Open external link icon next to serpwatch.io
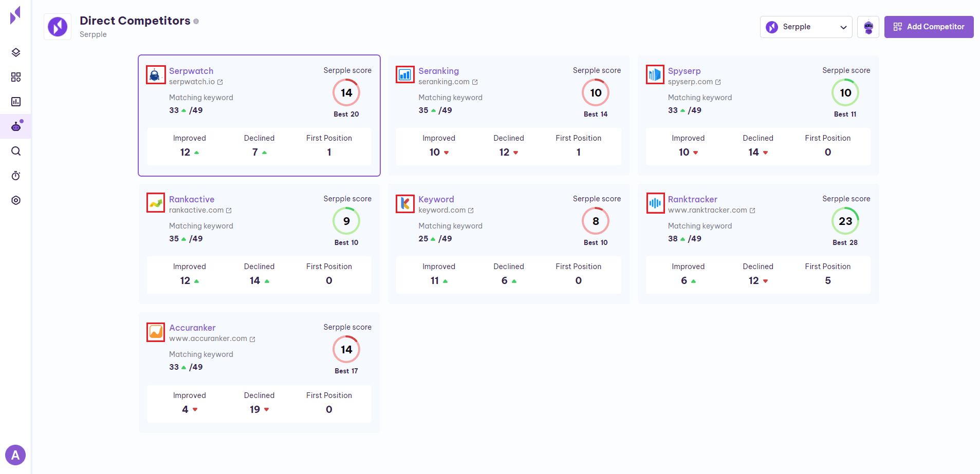 tap(220, 82)
